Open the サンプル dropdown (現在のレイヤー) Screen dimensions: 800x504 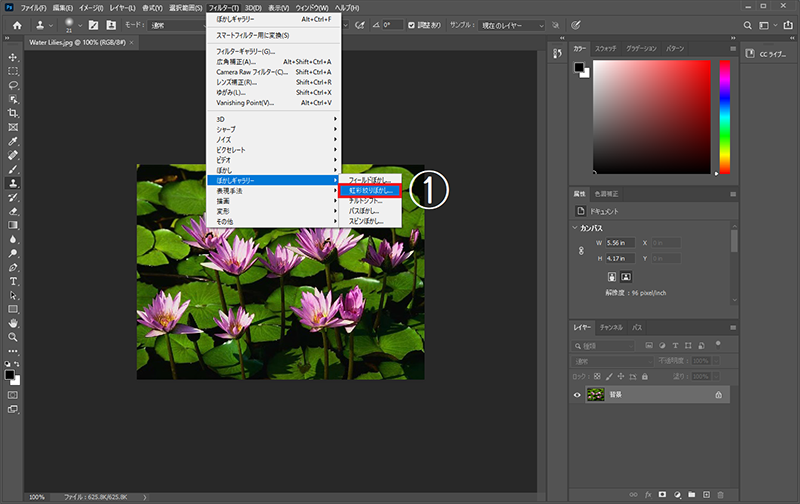click(x=513, y=24)
